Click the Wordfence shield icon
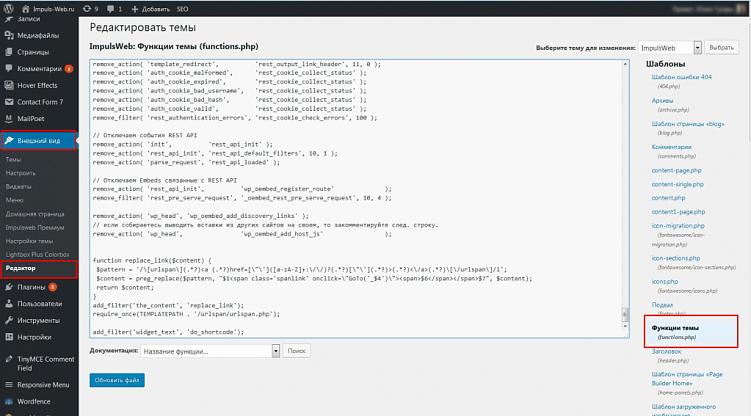This screenshot has width=751, height=416. click(8, 401)
